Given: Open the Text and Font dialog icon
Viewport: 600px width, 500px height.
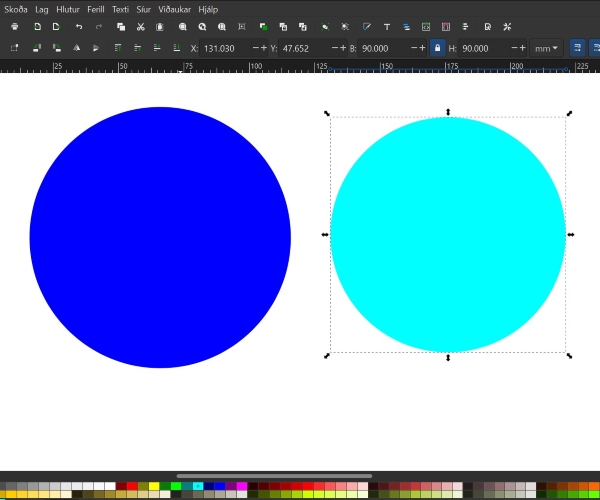Looking at the screenshot, I should (387, 26).
